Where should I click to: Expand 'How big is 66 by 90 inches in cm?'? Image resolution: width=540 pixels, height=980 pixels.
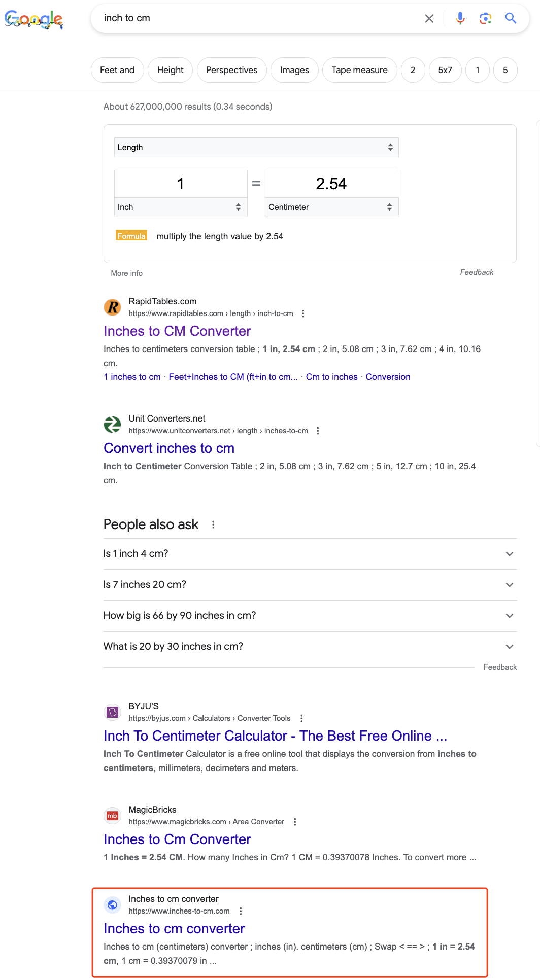[x=310, y=616]
